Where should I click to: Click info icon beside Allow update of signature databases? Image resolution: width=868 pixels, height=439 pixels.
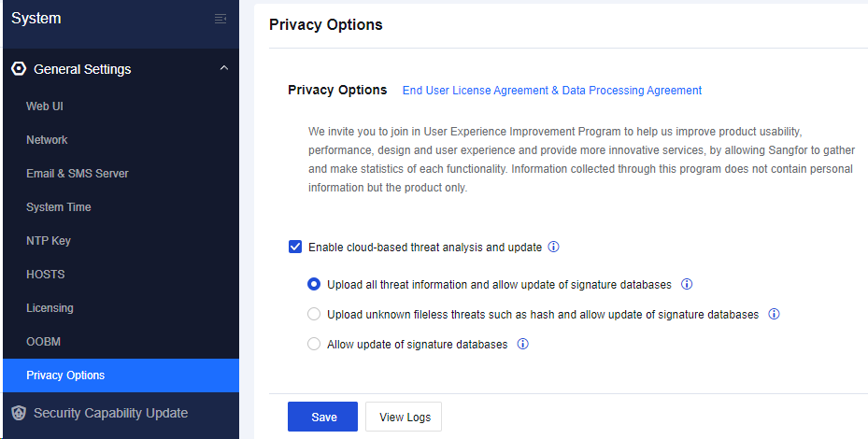pyautogui.click(x=522, y=345)
